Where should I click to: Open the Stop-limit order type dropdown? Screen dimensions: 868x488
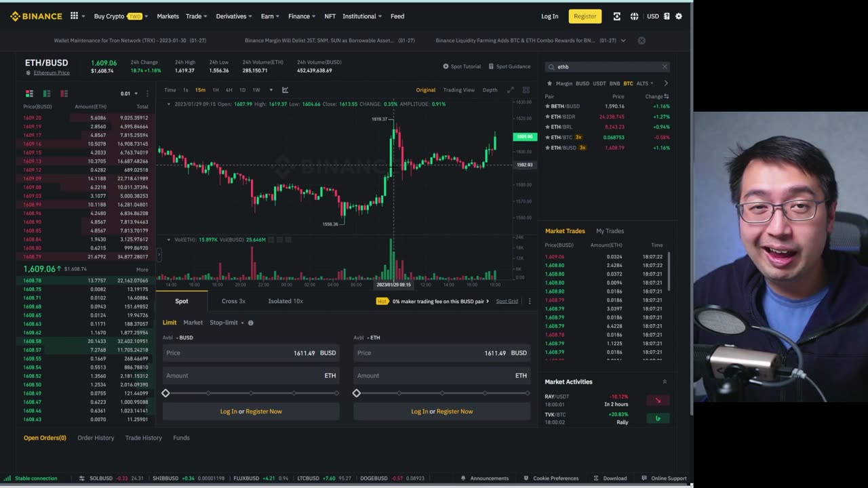pyautogui.click(x=226, y=323)
